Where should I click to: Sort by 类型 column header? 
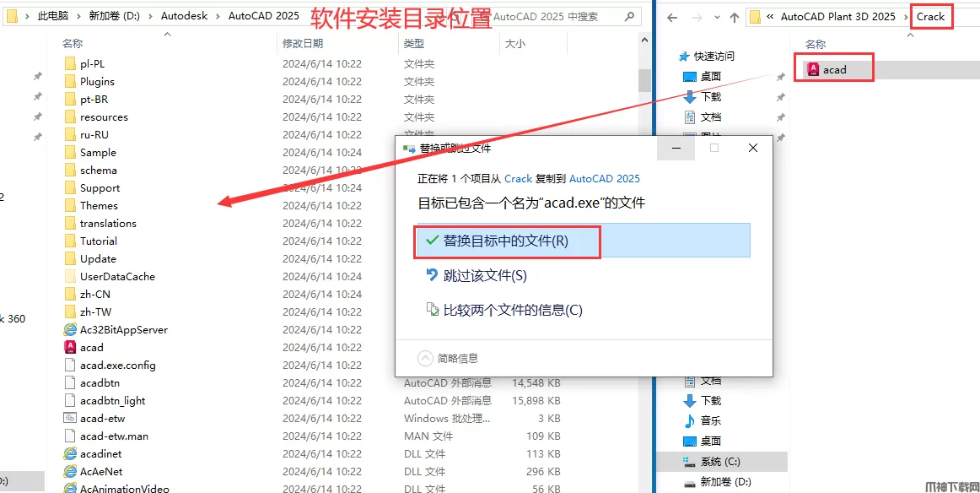coord(414,43)
